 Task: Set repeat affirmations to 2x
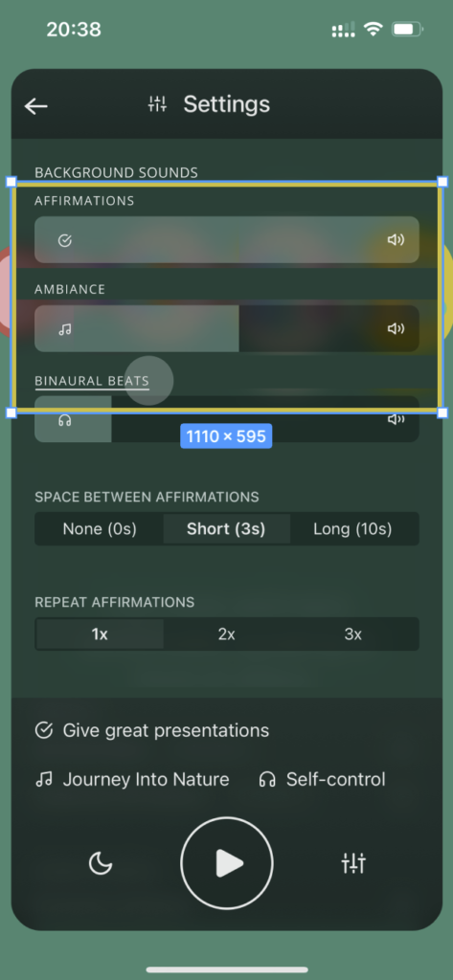226,635
